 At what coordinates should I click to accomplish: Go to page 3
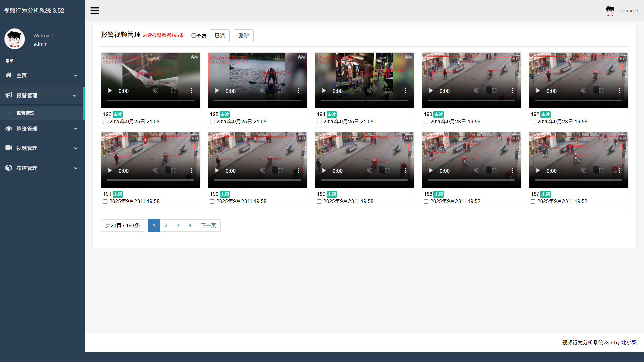178,226
